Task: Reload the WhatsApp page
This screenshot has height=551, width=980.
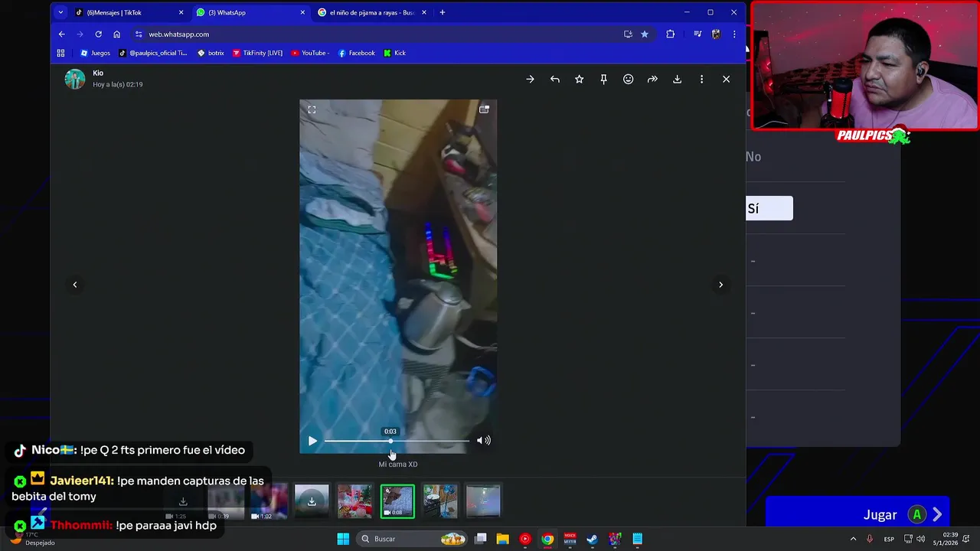Action: (98, 34)
